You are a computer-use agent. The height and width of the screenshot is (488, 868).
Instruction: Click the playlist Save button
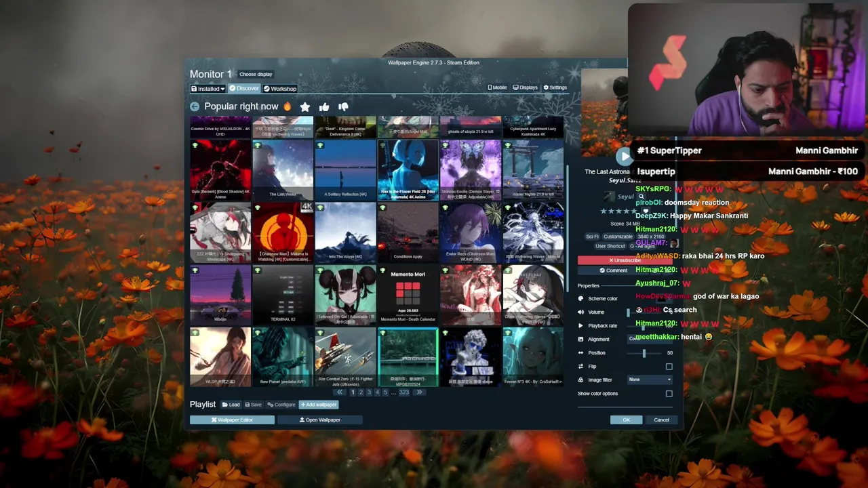pyautogui.click(x=253, y=405)
